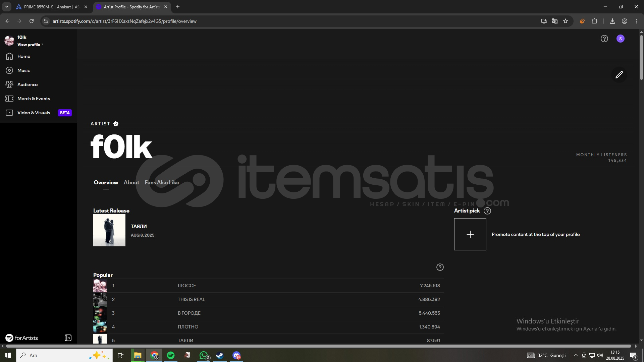Click the Spotify for Artists logo
The width and height of the screenshot is (644, 362).
click(x=21, y=338)
